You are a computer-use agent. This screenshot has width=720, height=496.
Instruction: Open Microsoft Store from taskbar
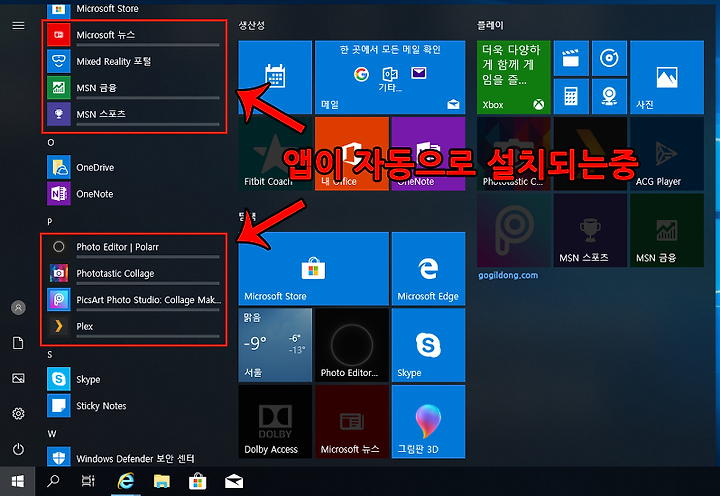point(197,481)
